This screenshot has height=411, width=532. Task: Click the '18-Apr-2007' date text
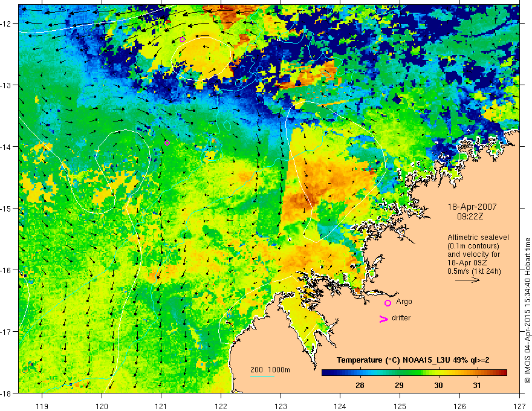[x=472, y=207]
